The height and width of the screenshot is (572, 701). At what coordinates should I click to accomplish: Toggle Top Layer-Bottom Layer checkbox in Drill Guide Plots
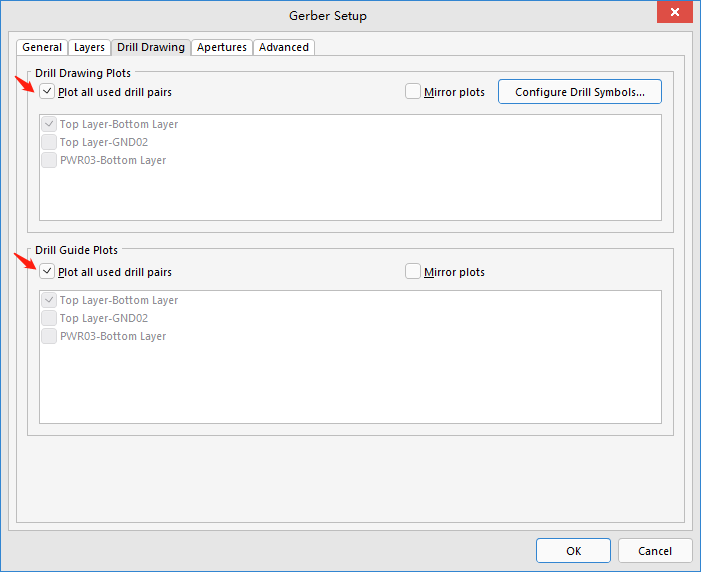[49, 300]
